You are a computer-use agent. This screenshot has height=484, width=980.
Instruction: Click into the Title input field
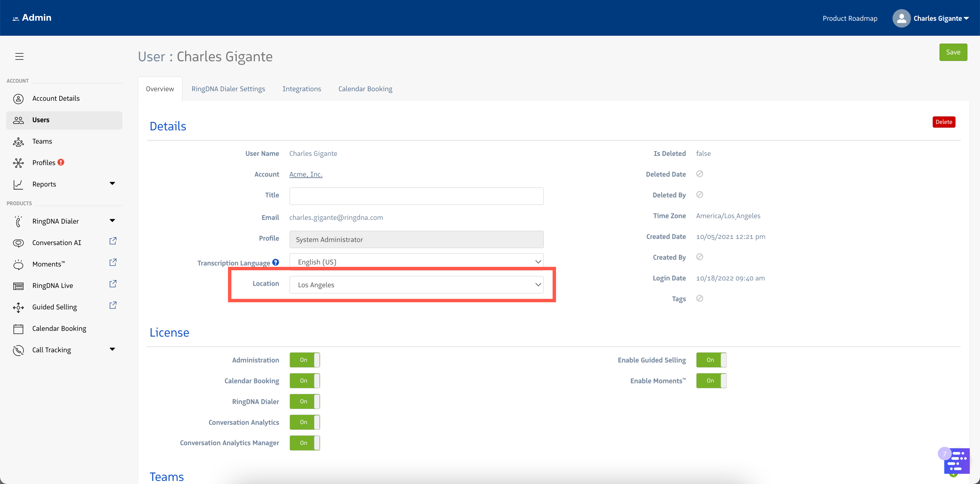(416, 196)
